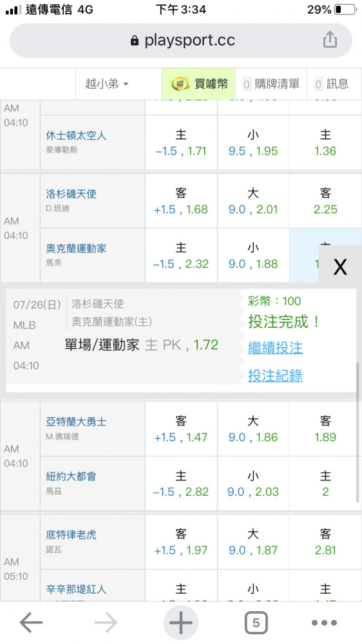This screenshot has height=644, width=362.
Task: Click the page scrollbar on right edge
Action: [x=357, y=431]
